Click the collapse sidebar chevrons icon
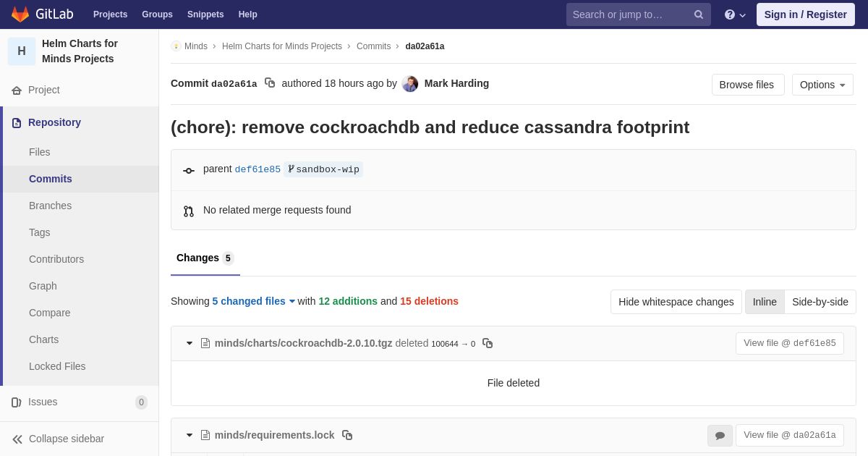The image size is (868, 456). (x=17, y=439)
